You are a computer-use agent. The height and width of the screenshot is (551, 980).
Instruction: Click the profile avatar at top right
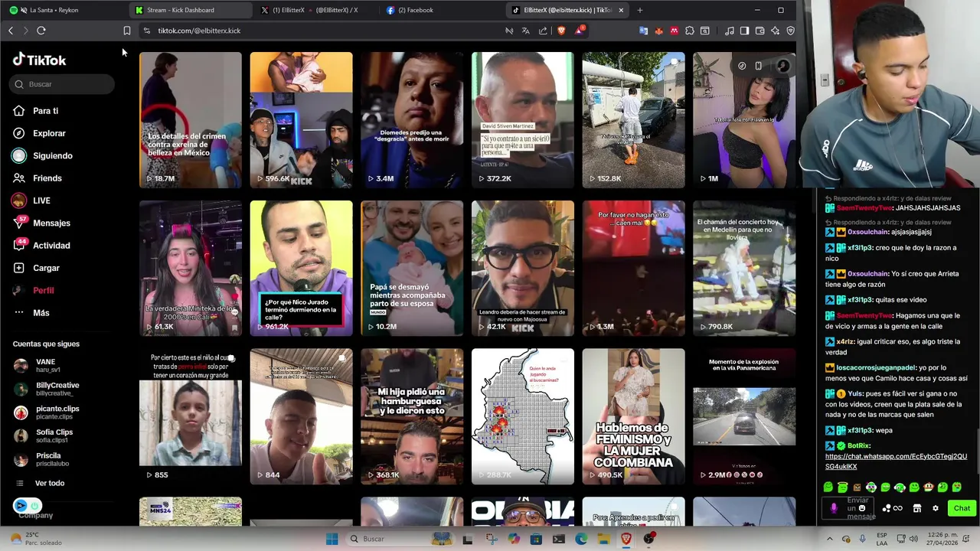click(782, 66)
